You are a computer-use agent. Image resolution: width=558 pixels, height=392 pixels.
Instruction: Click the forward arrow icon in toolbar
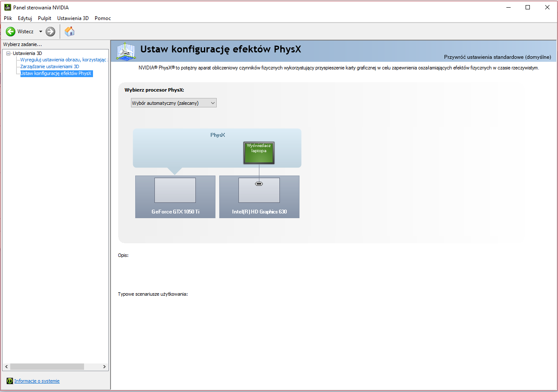50,32
